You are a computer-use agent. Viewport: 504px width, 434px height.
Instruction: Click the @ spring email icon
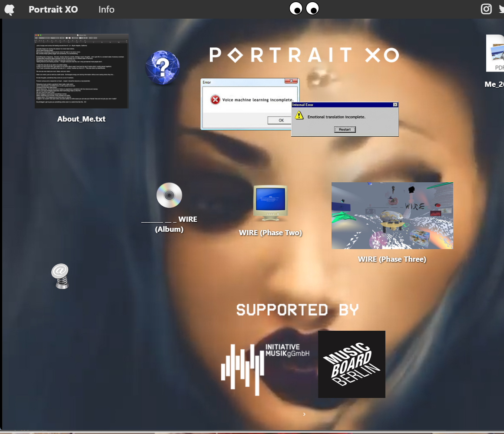coord(60,276)
